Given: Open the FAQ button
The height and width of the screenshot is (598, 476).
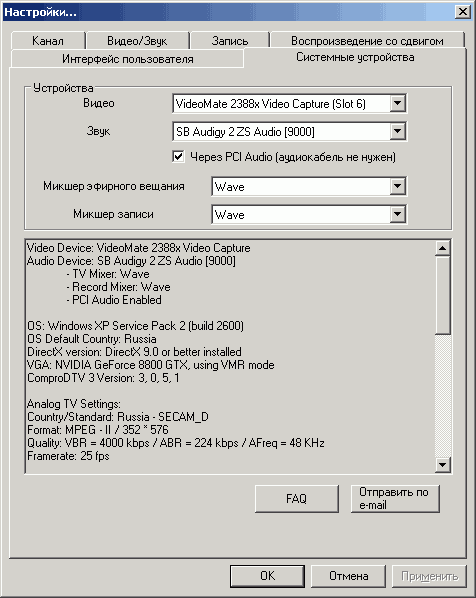Looking at the screenshot, I should point(297,498).
